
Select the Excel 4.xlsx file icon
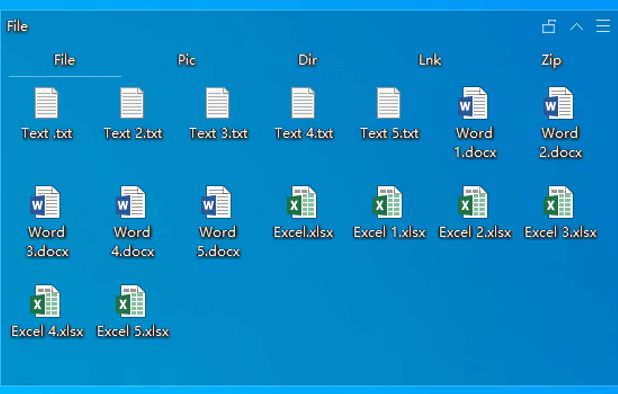(x=45, y=301)
